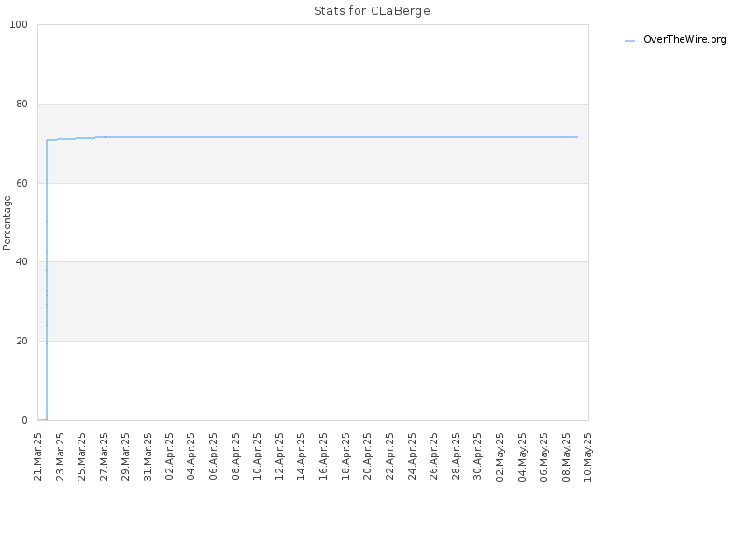
Task: Click the 28.Apr.25 date label
Action: 456,456
